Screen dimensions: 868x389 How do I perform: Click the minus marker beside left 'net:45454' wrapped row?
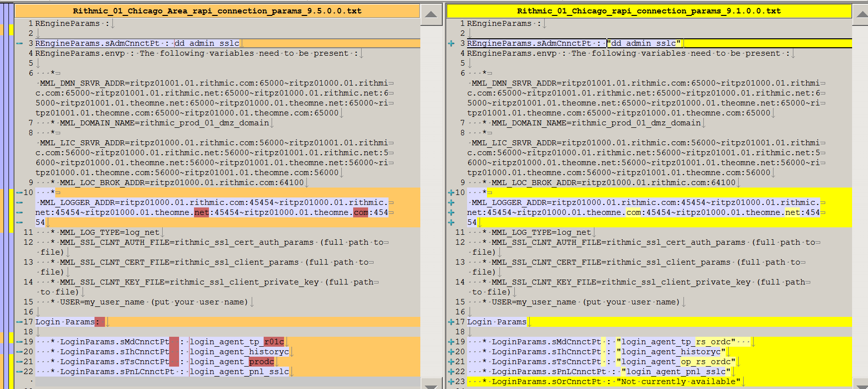point(19,212)
